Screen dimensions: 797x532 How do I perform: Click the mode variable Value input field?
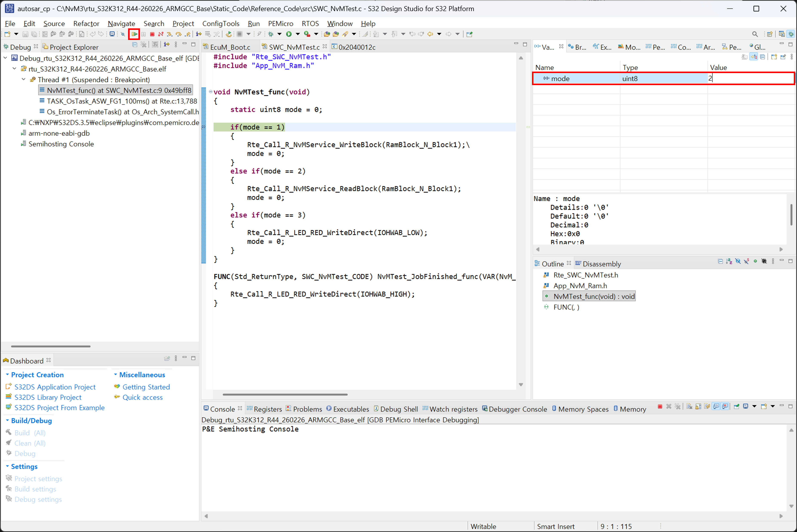(x=751, y=78)
